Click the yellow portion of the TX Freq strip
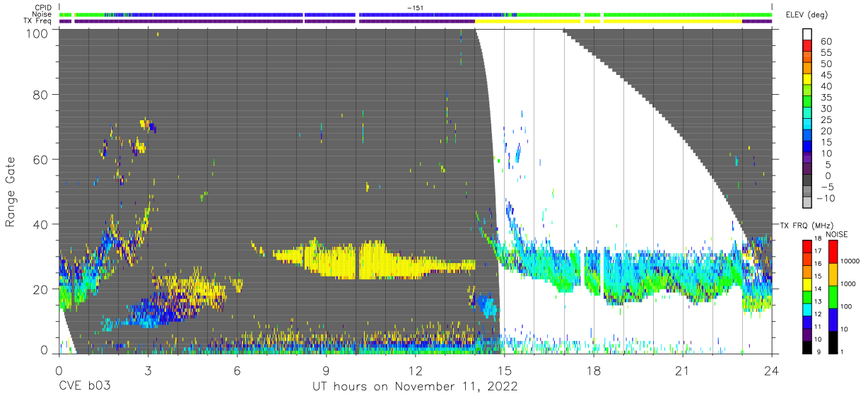868x401 pixels. click(608, 21)
